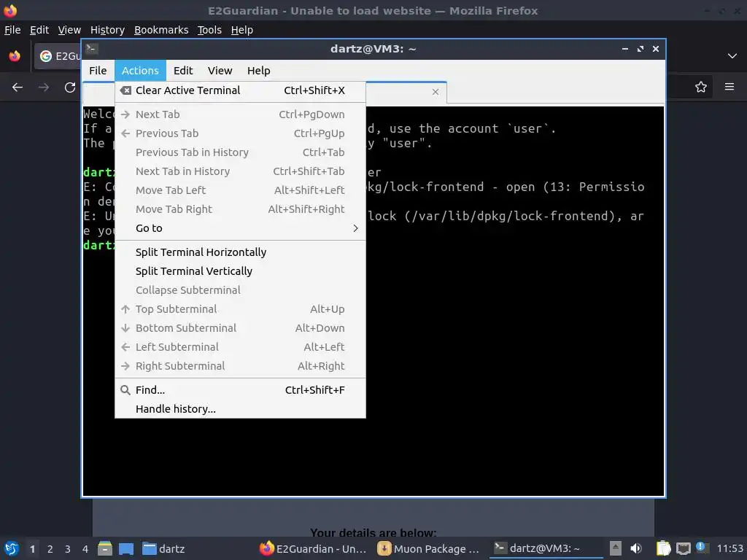Open the terminal File menu
The height and width of the screenshot is (560, 747).
98,71
